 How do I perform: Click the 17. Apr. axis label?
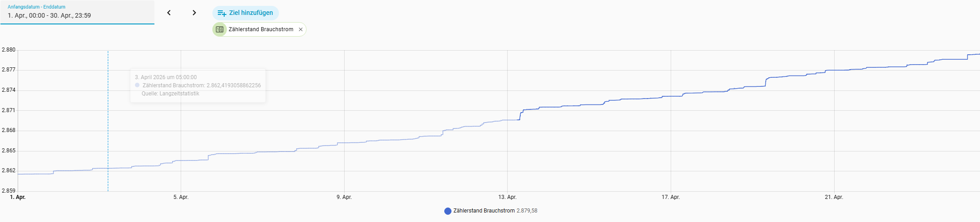point(671,197)
